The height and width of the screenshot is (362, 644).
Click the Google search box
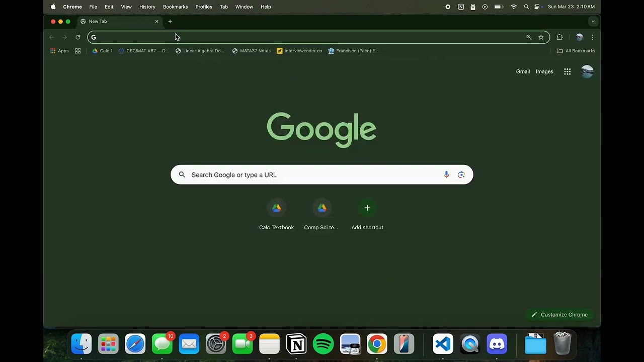[x=322, y=174]
